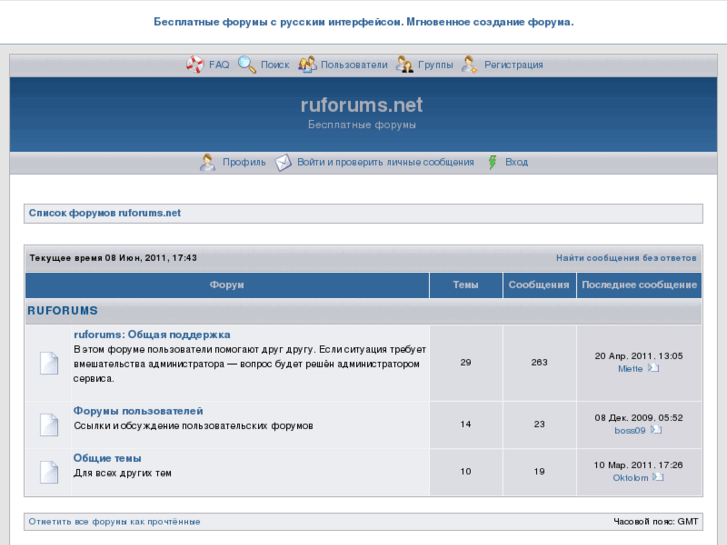Click description Ссылки и обсуждение пользовательских форумов
This screenshot has width=727, height=545.
(193, 426)
